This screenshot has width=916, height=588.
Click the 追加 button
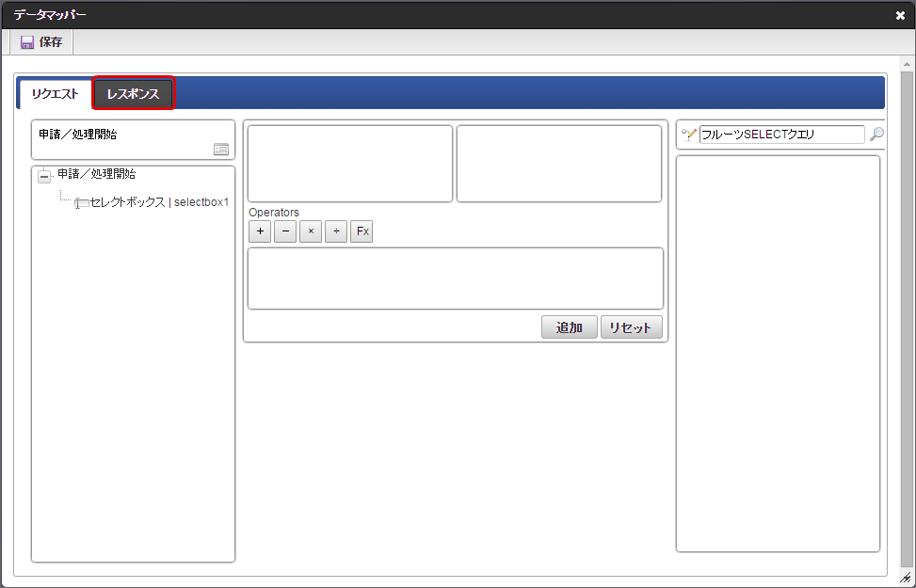pyautogui.click(x=570, y=327)
